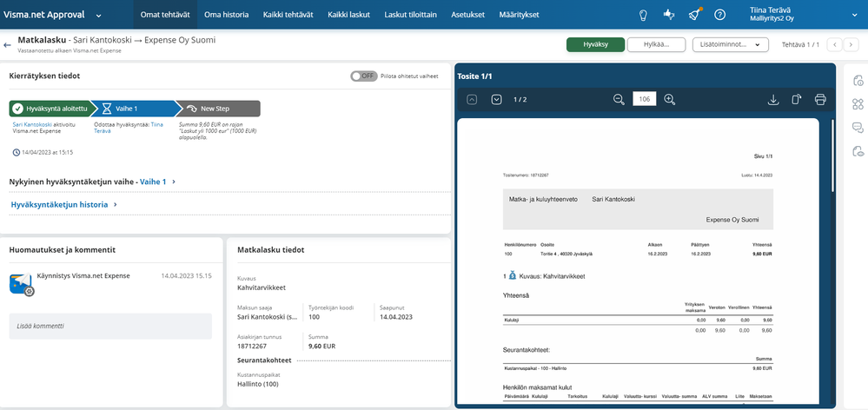Click the Visma.net Expense comment avatar
The image size is (868, 410).
[x=22, y=283]
